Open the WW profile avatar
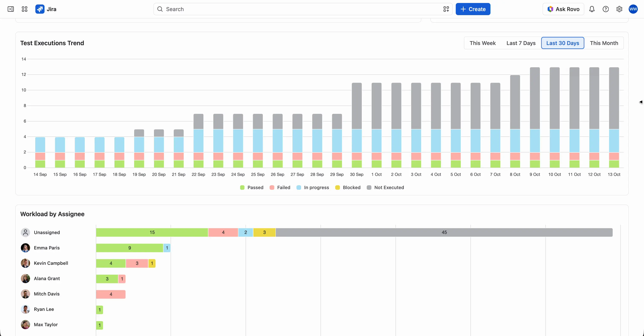 tap(633, 9)
